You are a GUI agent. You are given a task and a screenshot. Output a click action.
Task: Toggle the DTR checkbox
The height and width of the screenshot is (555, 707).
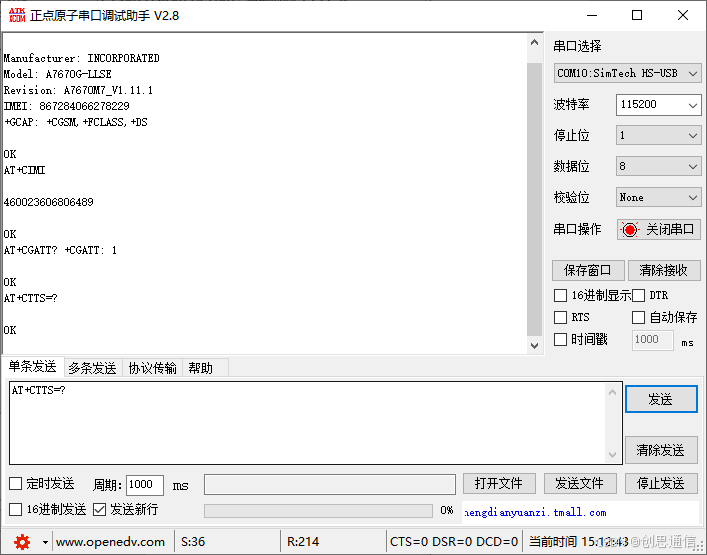[638, 296]
